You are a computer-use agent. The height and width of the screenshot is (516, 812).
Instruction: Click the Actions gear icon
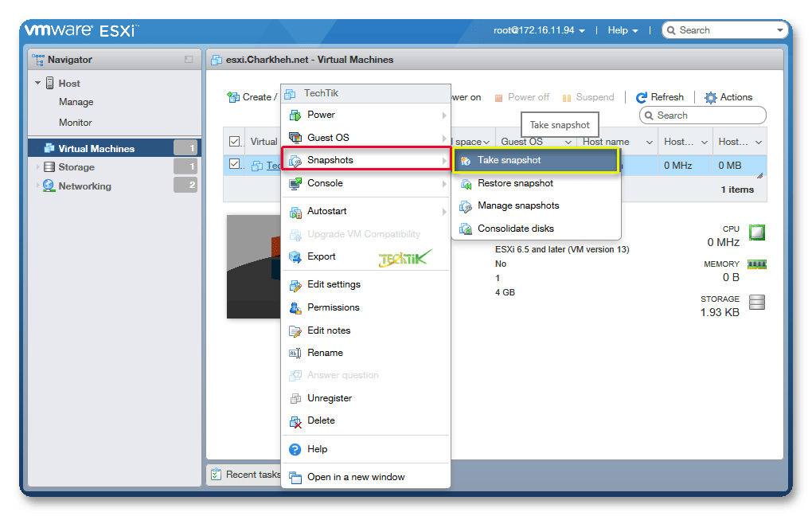click(710, 97)
